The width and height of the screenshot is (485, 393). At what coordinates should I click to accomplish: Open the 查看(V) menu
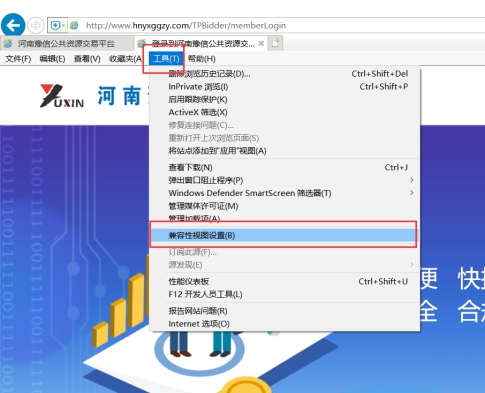click(87, 59)
